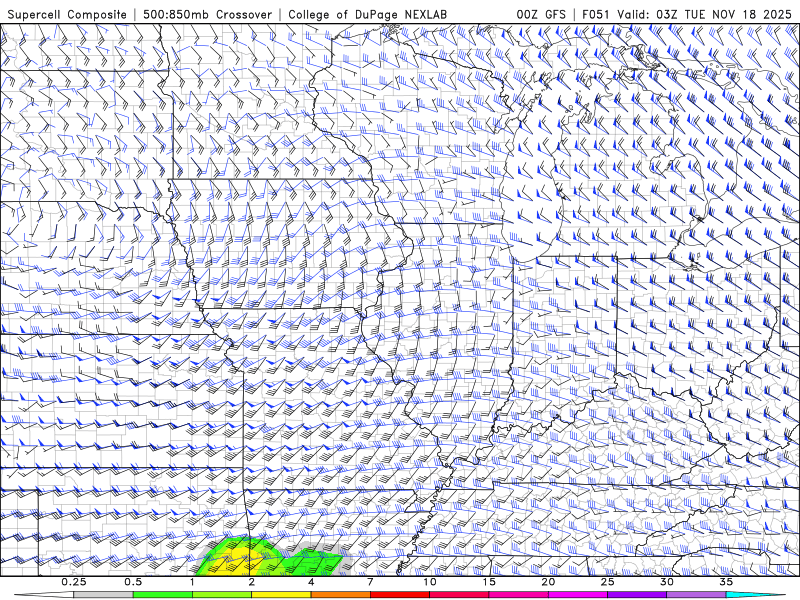Click the 'Supercell Composite' title text
This screenshot has width=800, height=600.
click(67, 14)
